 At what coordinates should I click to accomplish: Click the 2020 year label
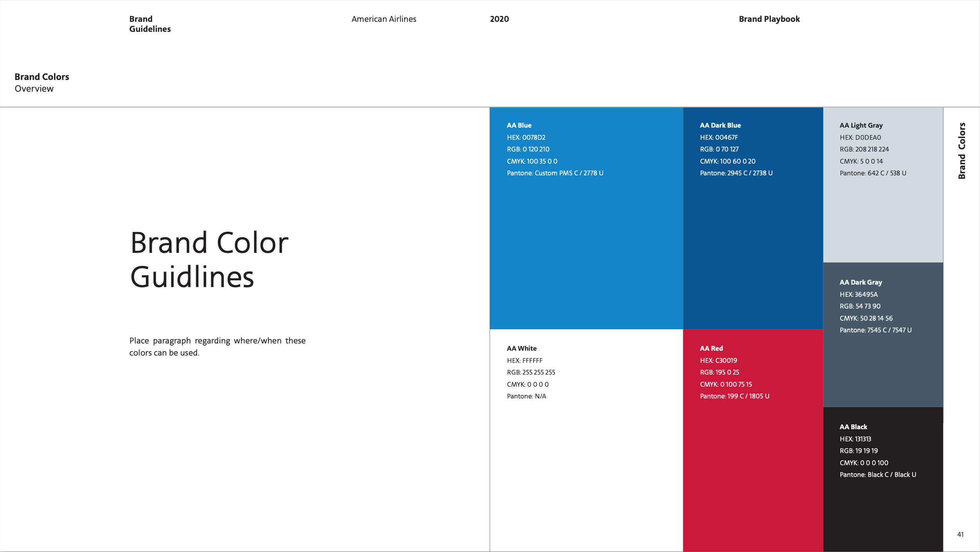[x=499, y=19]
